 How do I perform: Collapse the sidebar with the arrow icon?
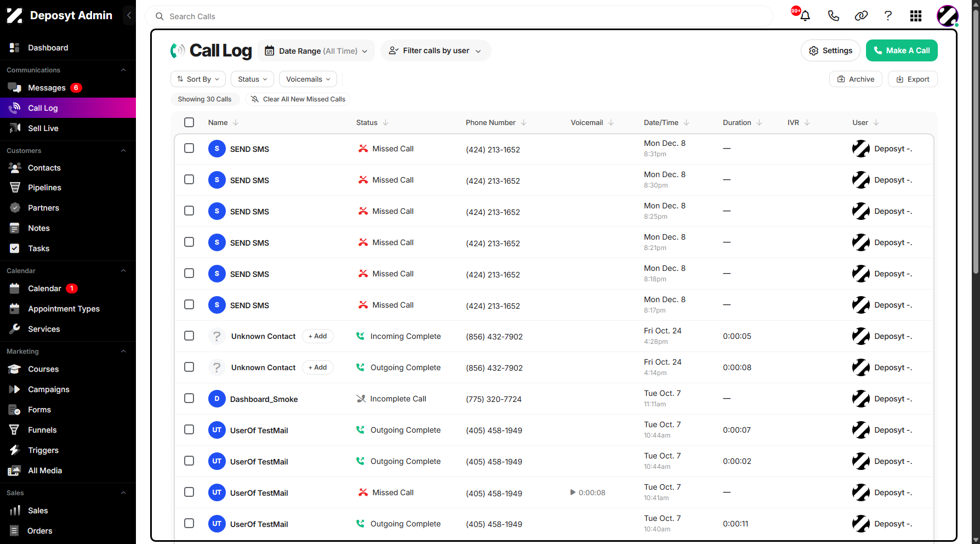(129, 15)
